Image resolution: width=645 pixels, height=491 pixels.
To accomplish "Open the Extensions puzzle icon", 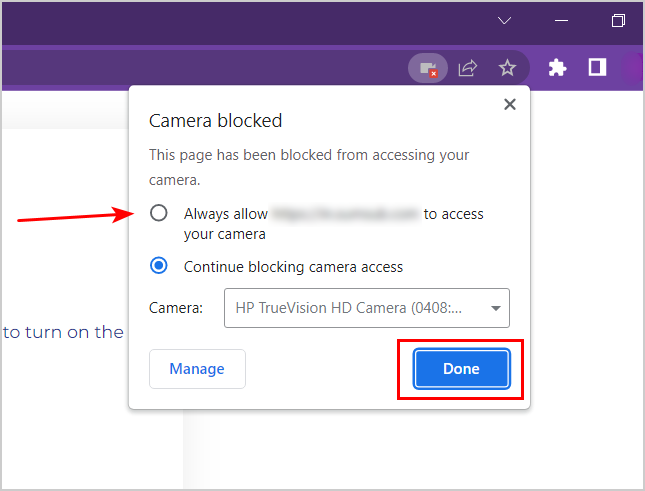I will pyautogui.click(x=558, y=68).
